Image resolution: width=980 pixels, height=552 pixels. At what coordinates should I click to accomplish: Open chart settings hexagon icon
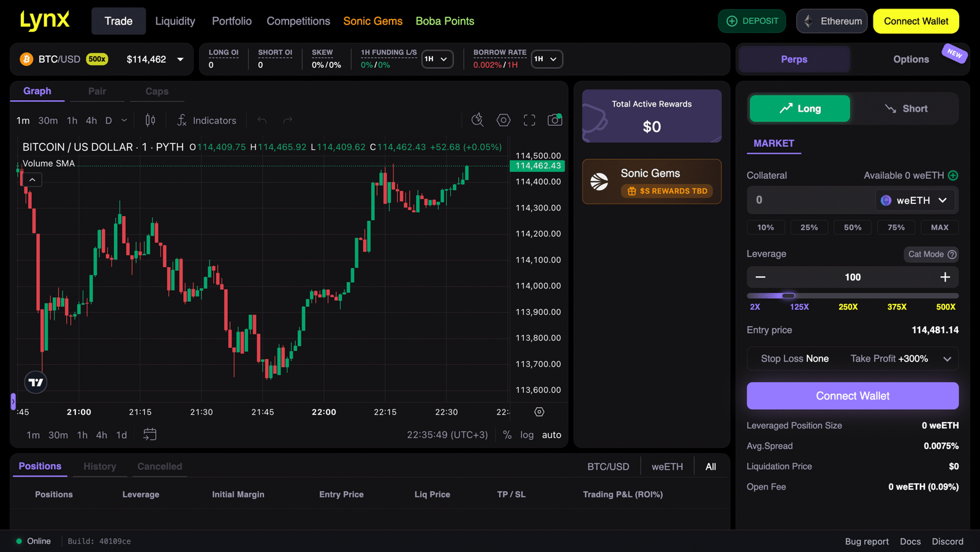click(503, 120)
